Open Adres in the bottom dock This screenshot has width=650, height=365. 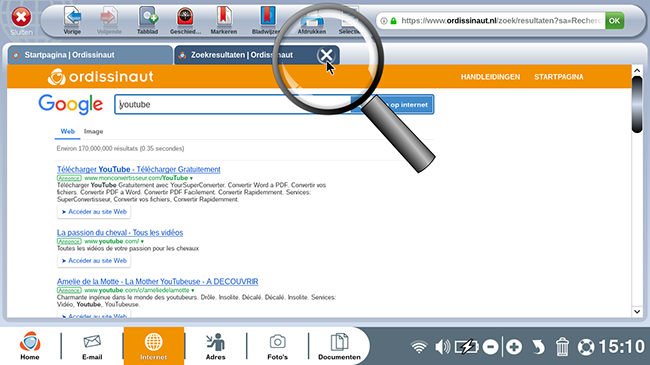tap(216, 346)
